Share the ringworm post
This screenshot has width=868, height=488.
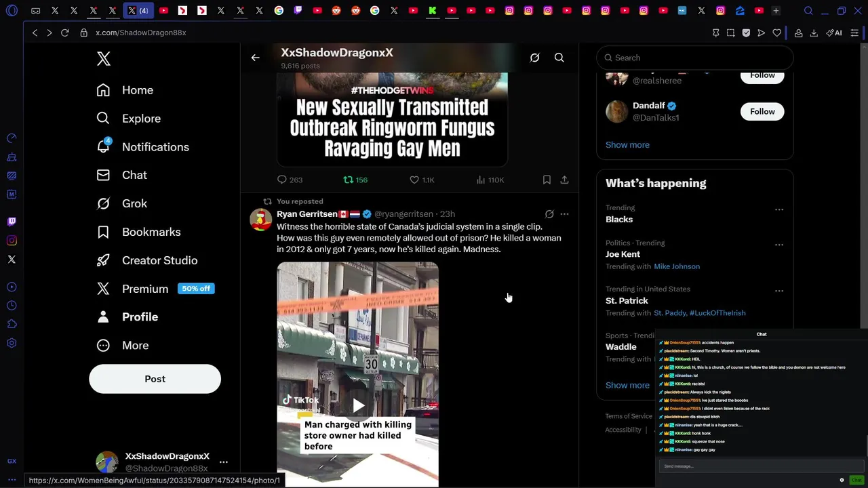[x=564, y=180]
